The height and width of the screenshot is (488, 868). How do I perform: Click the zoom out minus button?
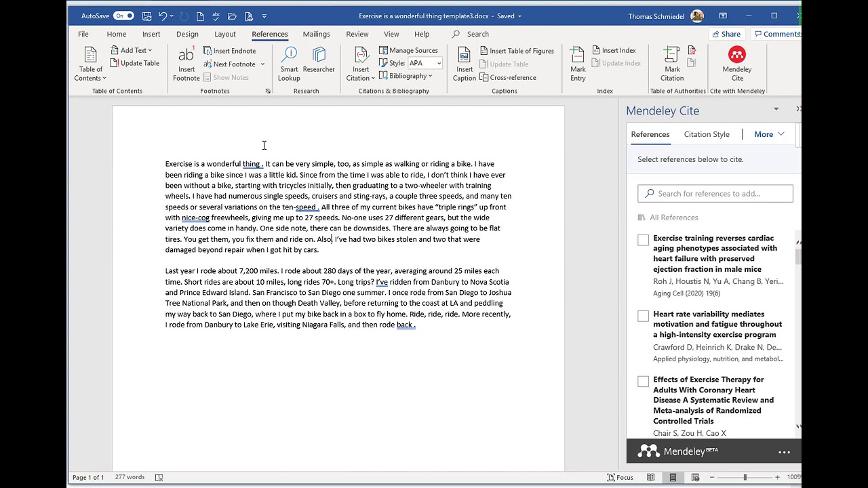(x=712, y=477)
